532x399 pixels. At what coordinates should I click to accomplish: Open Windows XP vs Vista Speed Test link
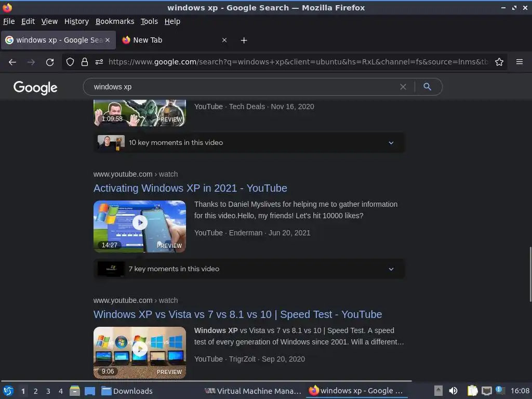coord(238,314)
